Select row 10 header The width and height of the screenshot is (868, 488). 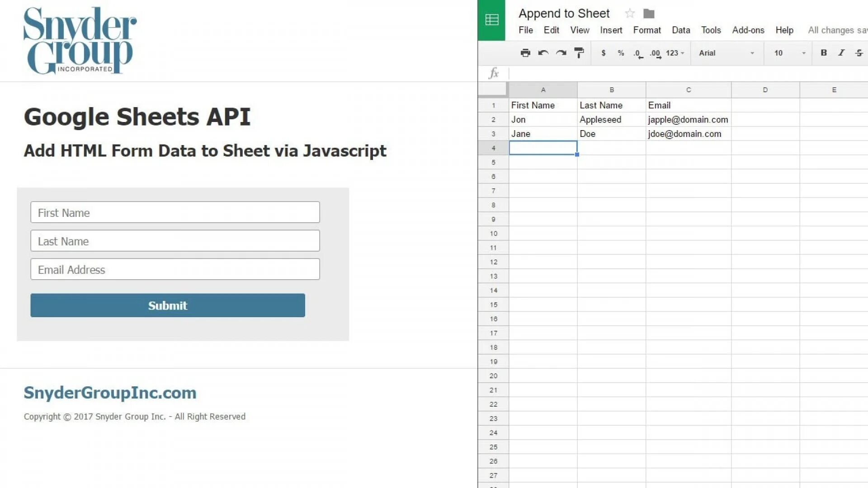coord(493,233)
